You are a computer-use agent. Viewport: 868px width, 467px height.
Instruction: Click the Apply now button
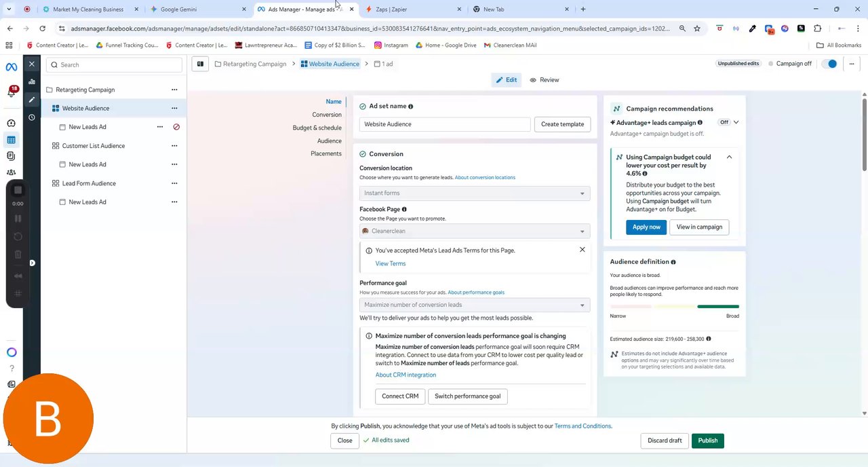[646, 227]
